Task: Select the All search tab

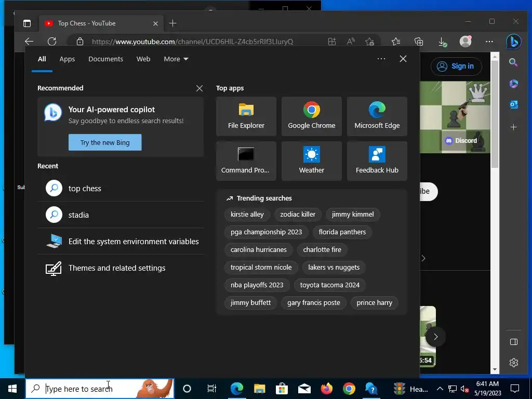Action: pyautogui.click(x=42, y=59)
